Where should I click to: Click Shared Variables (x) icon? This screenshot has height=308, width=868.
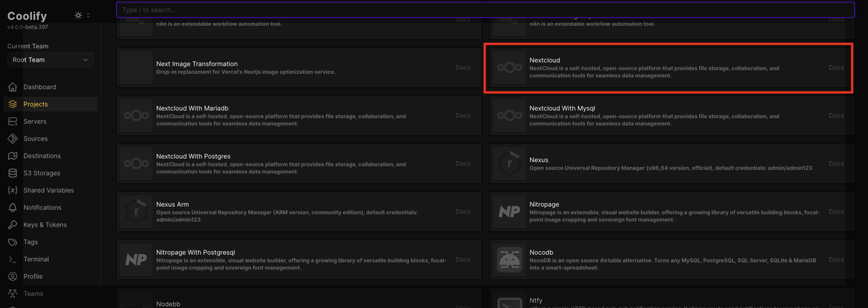point(12,191)
